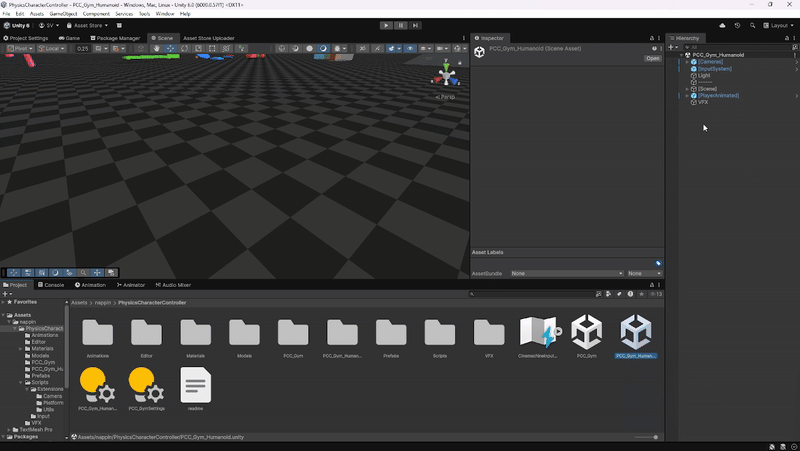Open the cloud services icon
This screenshot has height=451, width=800.
pyautogui.click(x=721, y=25)
